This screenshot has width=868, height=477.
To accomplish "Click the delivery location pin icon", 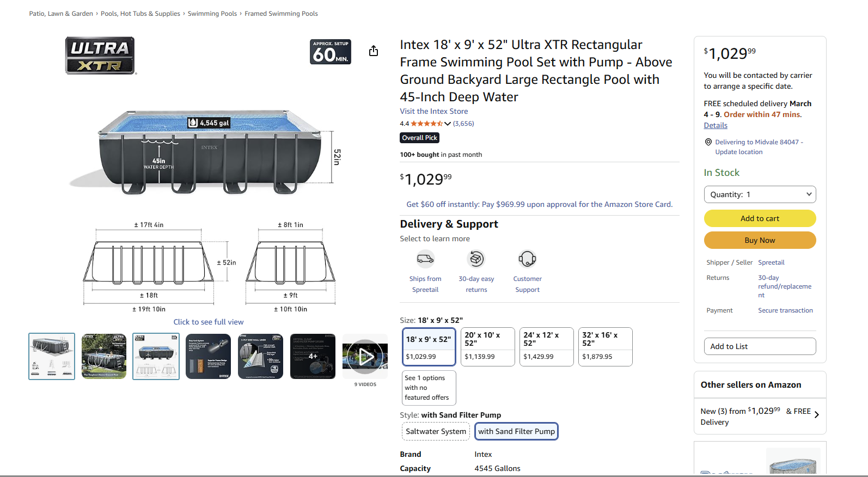I will coord(708,142).
